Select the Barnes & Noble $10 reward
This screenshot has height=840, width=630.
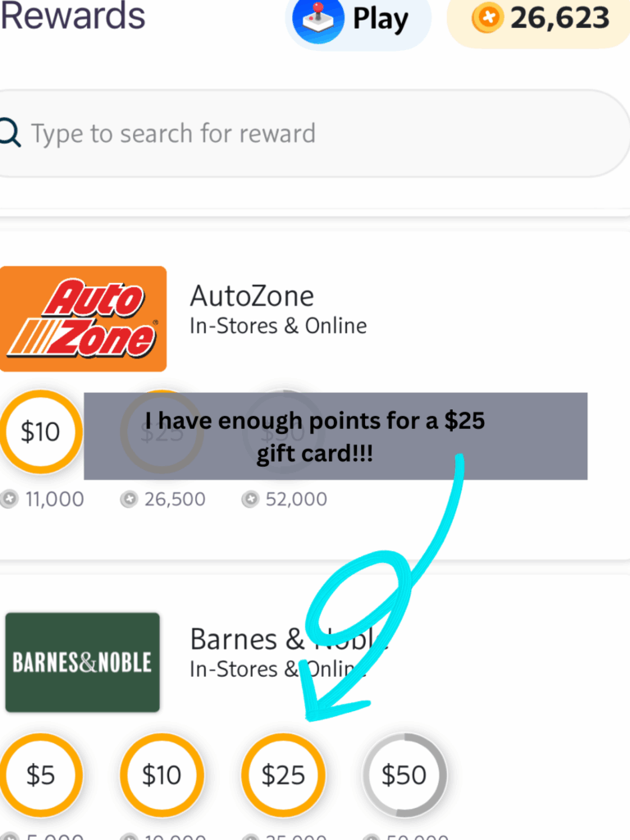(x=162, y=774)
